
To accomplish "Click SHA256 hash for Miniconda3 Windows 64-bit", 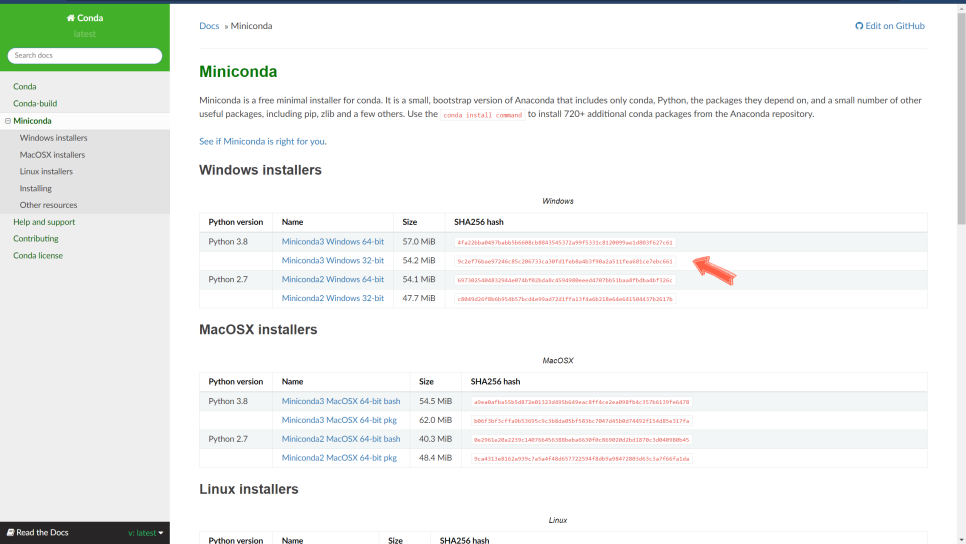I will [x=565, y=243].
